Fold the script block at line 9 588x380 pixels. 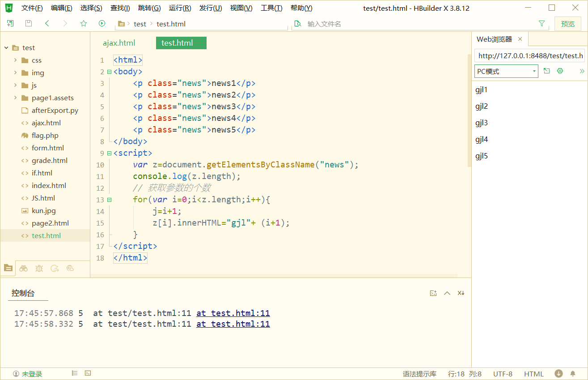click(109, 153)
